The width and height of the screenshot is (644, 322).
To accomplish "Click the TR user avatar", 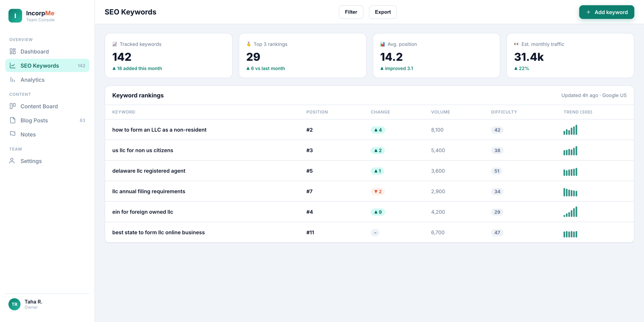I will coord(14,304).
